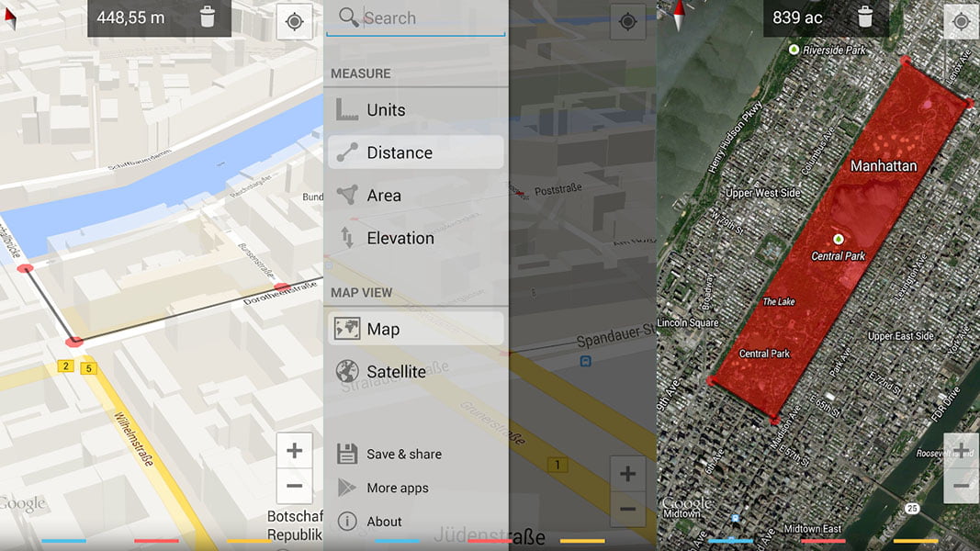Tap the Central Park green pin

pos(839,239)
